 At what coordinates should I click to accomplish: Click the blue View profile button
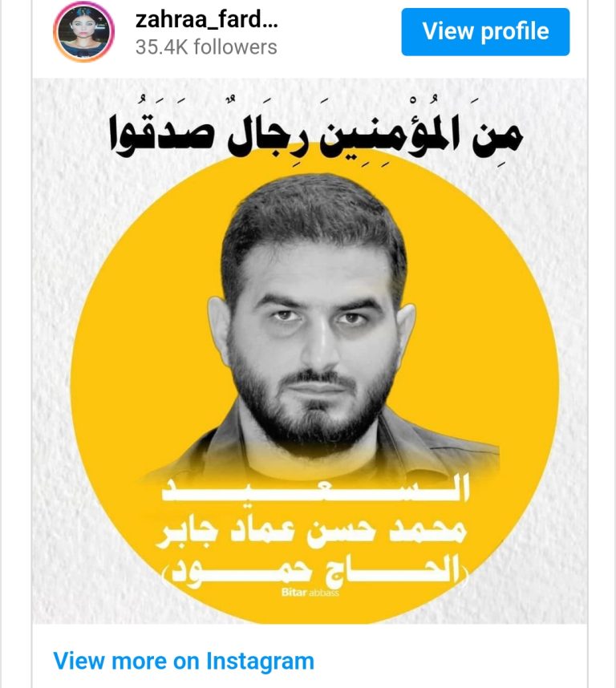coord(485,31)
